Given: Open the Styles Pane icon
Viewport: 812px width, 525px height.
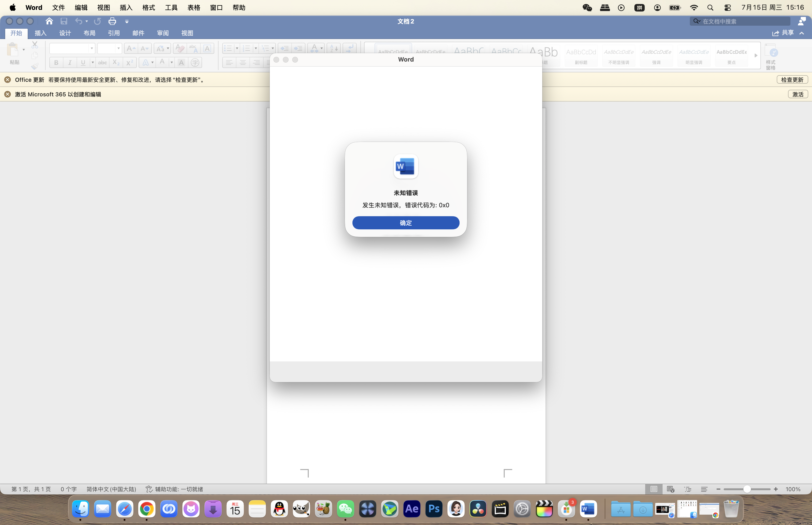Looking at the screenshot, I should [x=770, y=56].
